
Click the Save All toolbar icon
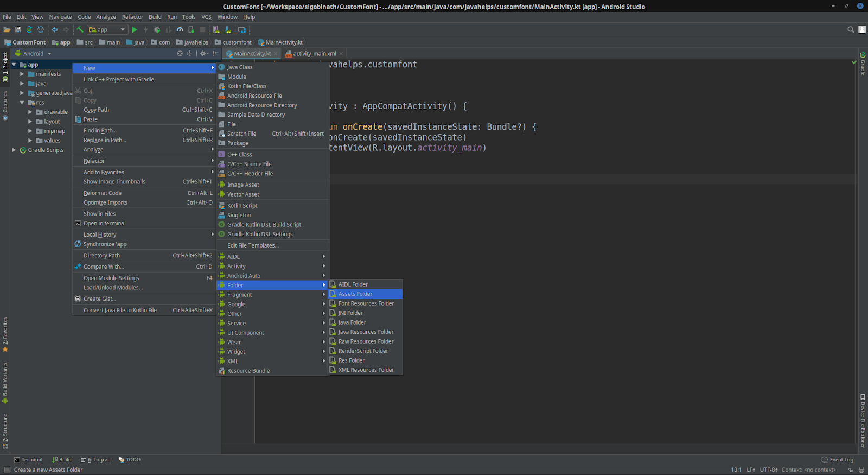[x=18, y=30]
